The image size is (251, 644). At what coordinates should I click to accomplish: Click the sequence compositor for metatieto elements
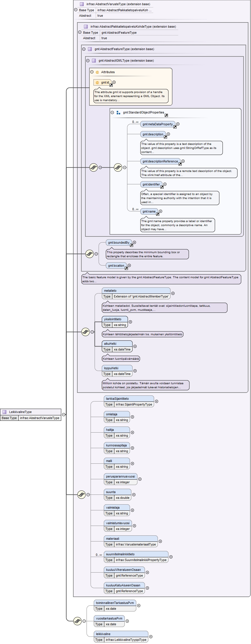[x=85, y=332]
